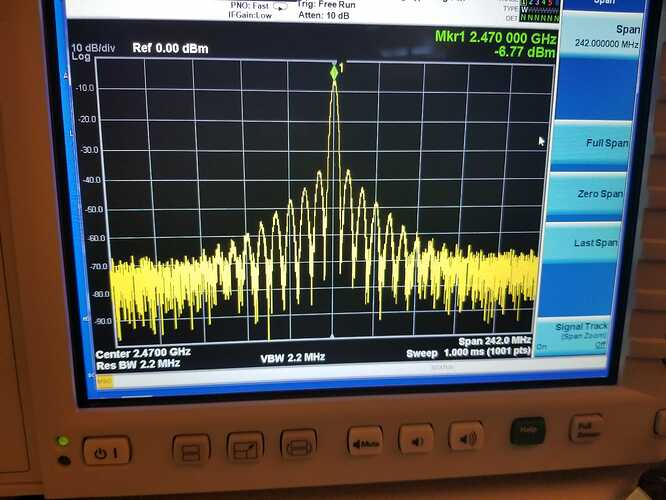
Task: Click the Res BW 2.2 MHz annotation
Action: point(138,364)
